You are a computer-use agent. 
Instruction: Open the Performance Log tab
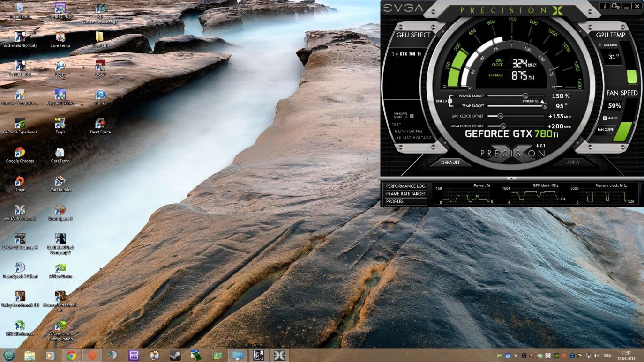click(x=405, y=186)
